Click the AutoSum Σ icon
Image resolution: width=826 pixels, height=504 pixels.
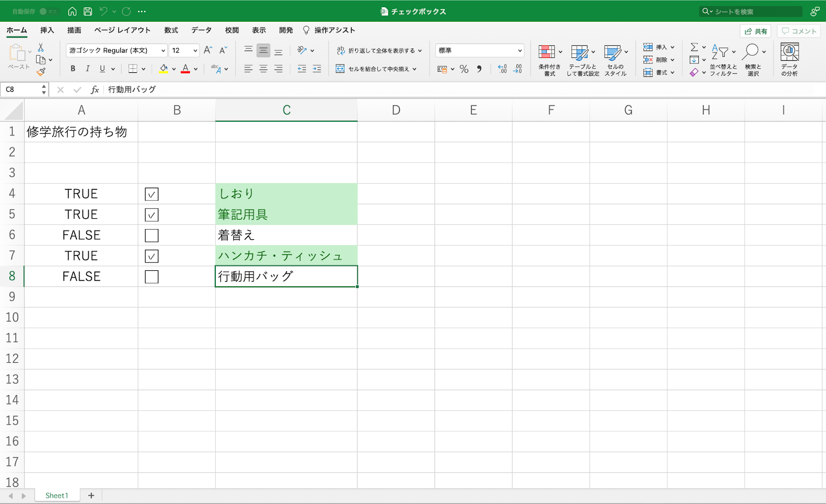point(695,47)
